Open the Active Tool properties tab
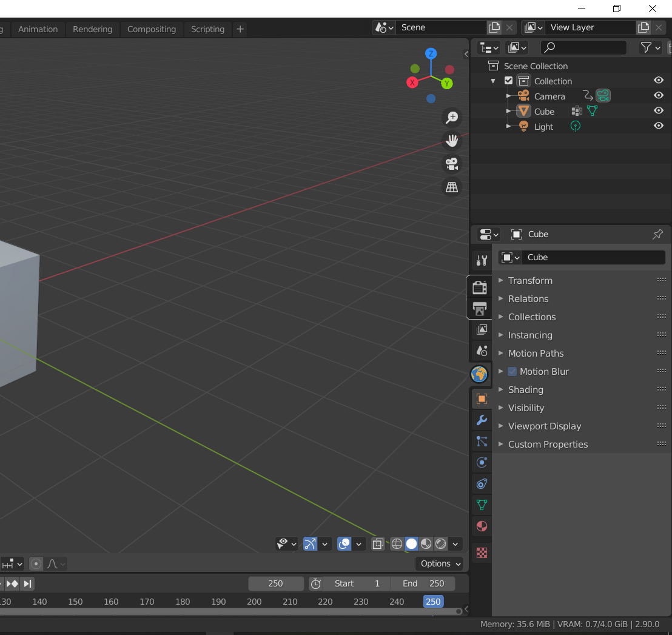The height and width of the screenshot is (635, 672). [482, 260]
